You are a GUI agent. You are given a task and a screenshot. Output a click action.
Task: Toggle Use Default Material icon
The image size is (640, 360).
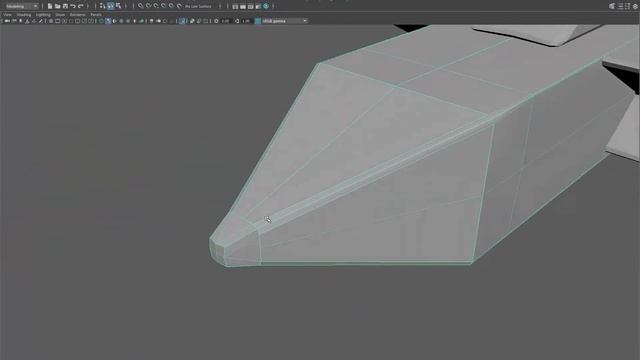[x=115, y=21]
